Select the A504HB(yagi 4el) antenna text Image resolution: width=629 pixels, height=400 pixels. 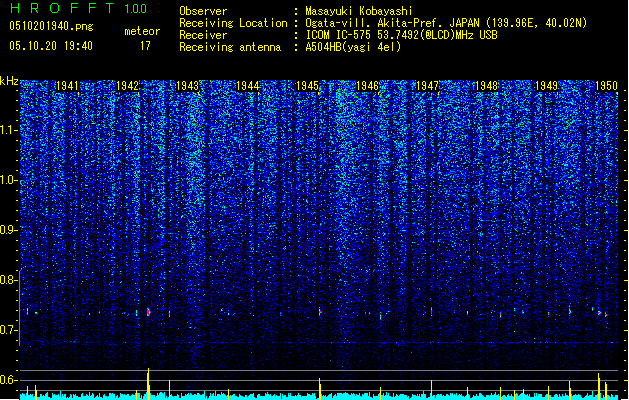[353, 47]
